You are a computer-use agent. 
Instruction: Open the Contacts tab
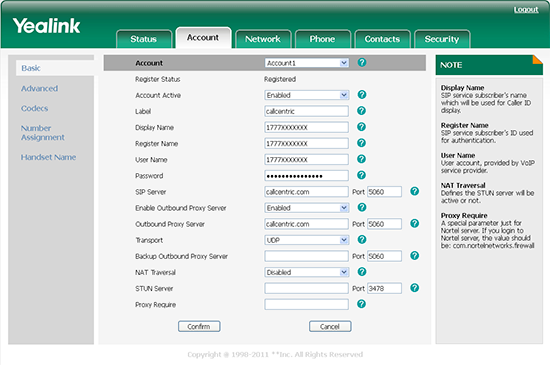point(382,39)
